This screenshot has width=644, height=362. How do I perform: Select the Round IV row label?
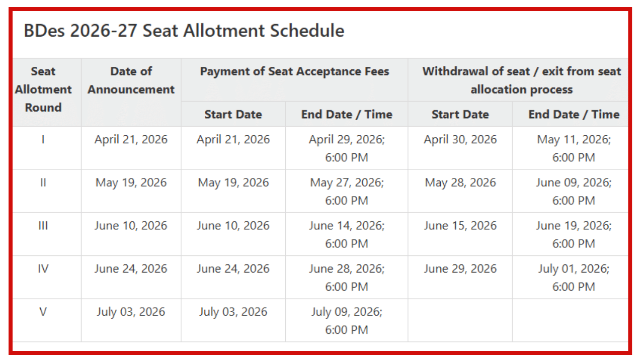tap(43, 269)
